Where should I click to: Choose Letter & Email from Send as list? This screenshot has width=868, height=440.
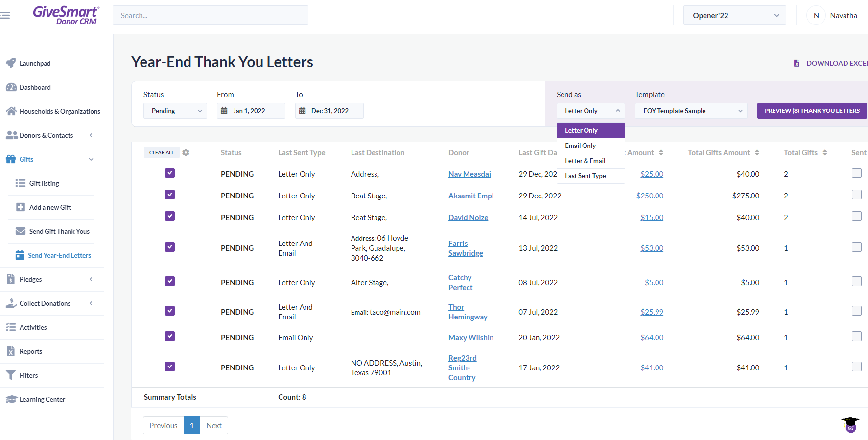click(591, 161)
